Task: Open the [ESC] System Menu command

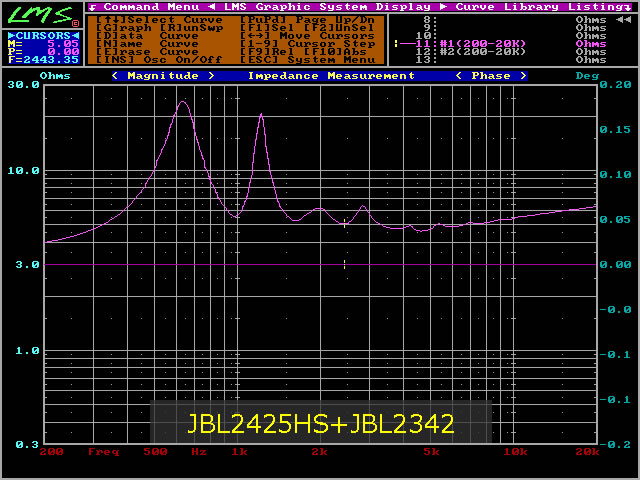Action: pos(307,60)
